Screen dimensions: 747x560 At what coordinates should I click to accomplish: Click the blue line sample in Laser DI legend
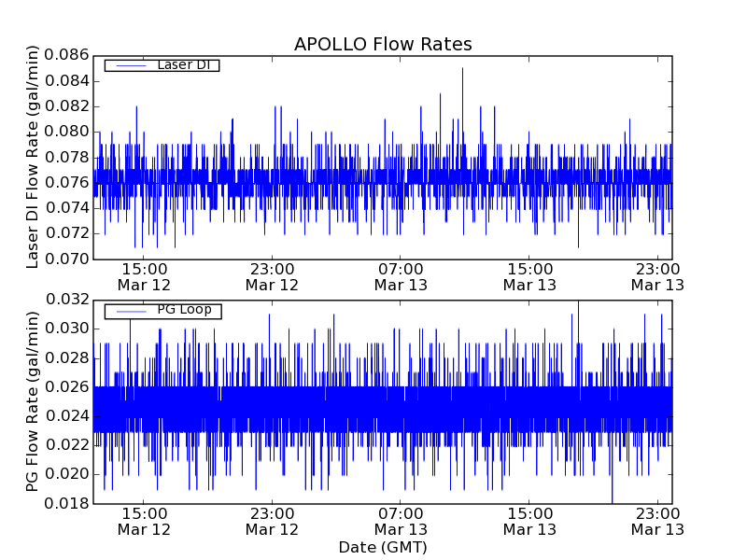129,65
